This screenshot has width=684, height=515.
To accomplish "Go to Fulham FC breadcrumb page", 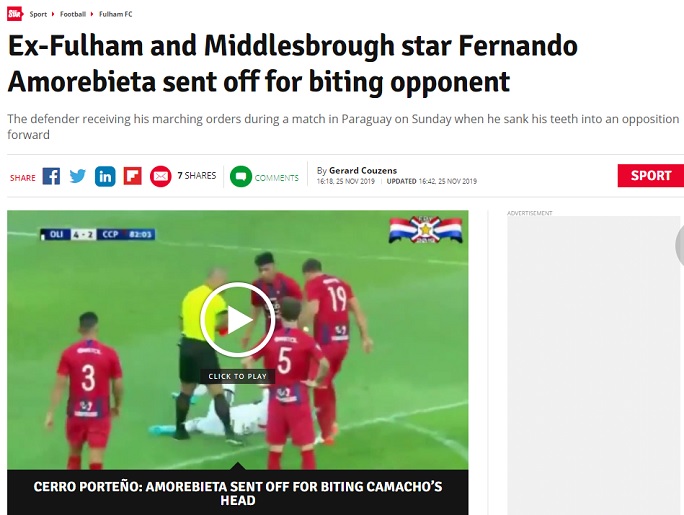I will coord(116,14).
